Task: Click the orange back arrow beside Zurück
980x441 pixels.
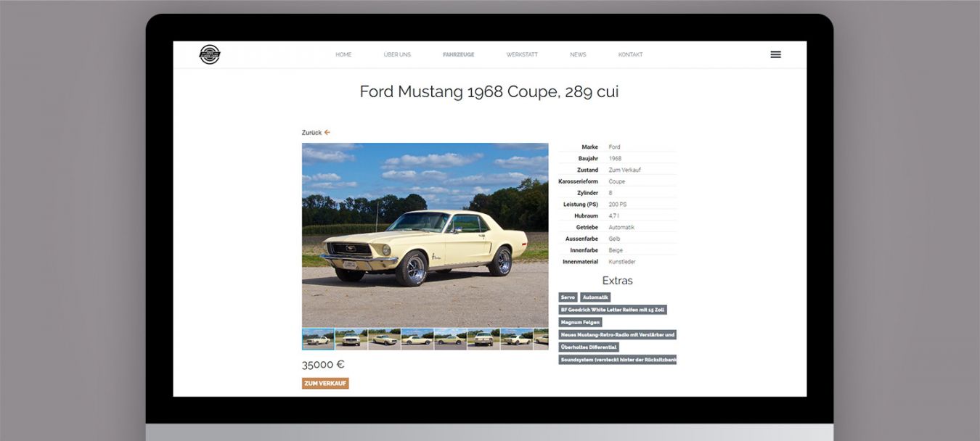Action: (327, 132)
